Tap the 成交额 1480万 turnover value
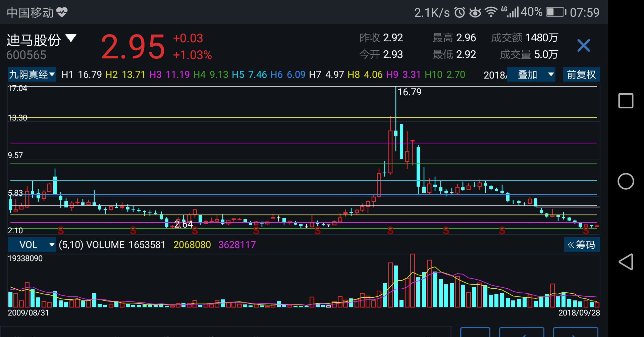 [x=525, y=38]
